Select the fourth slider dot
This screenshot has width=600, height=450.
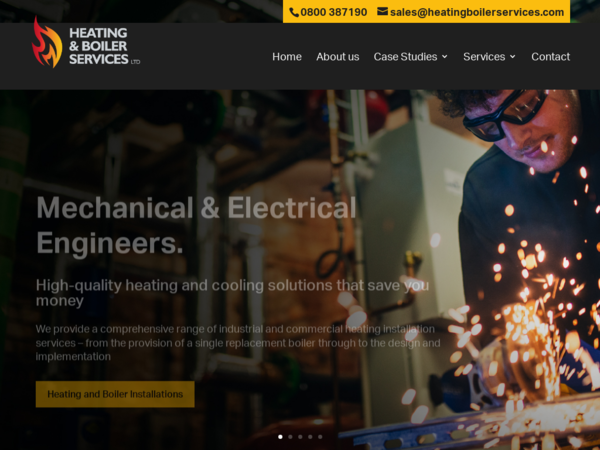point(310,437)
